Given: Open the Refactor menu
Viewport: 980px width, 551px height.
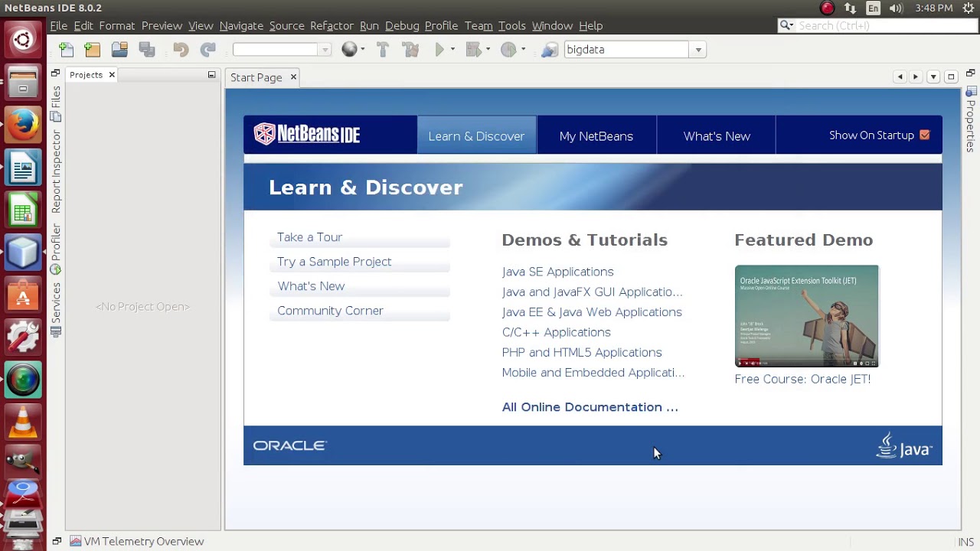Looking at the screenshot, I should click(332, 25).
